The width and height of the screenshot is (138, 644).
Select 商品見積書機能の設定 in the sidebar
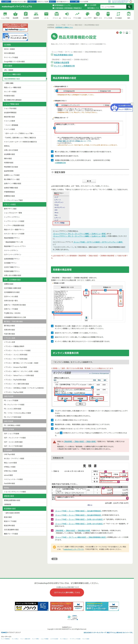25,79
